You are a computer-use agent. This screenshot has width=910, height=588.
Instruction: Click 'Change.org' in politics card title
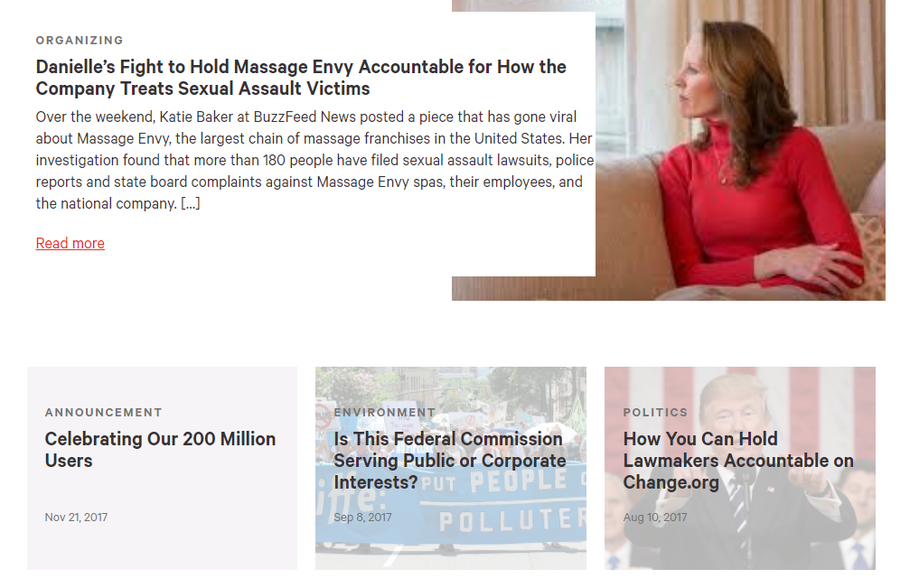671,482
